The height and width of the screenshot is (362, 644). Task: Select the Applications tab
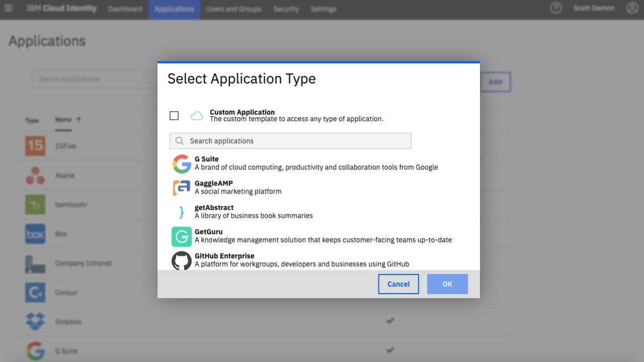click(174, 10)
